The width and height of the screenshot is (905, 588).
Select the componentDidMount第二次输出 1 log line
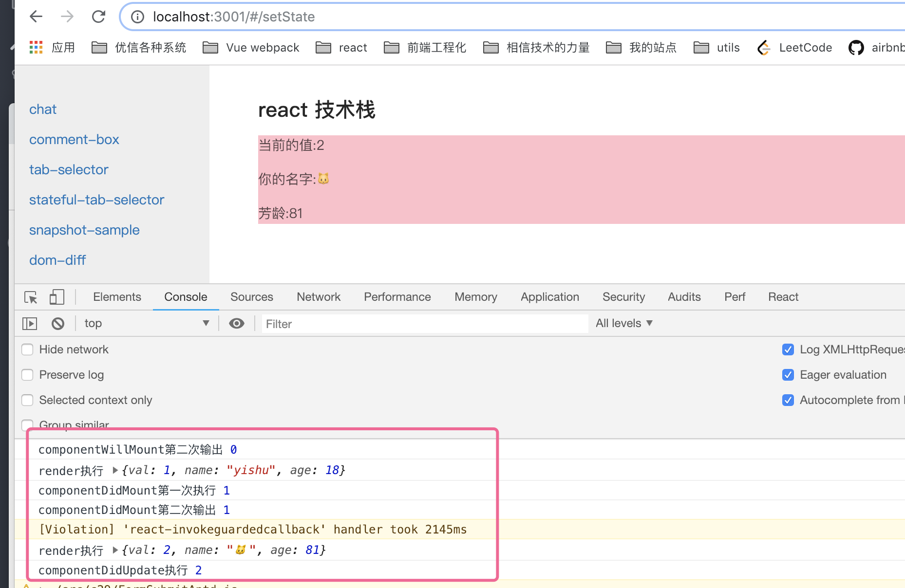tap(134, 510)
